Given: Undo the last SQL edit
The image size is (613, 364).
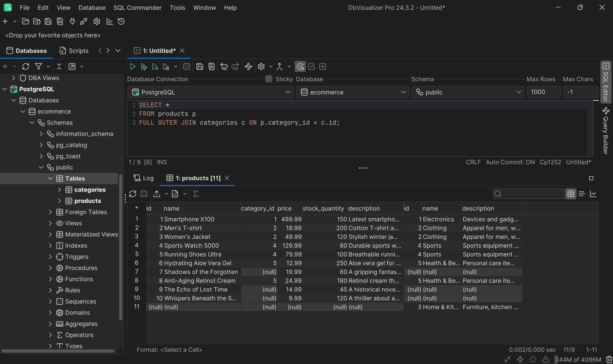Looking at the screenshot, I should pos(224,66).
